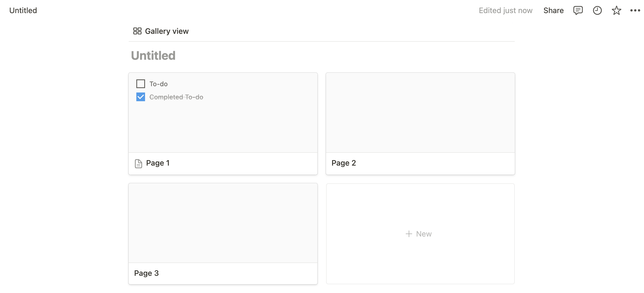Screen dimensions: 644x293
Task: Create a new entry with New
Action: [x=420, y=234]
